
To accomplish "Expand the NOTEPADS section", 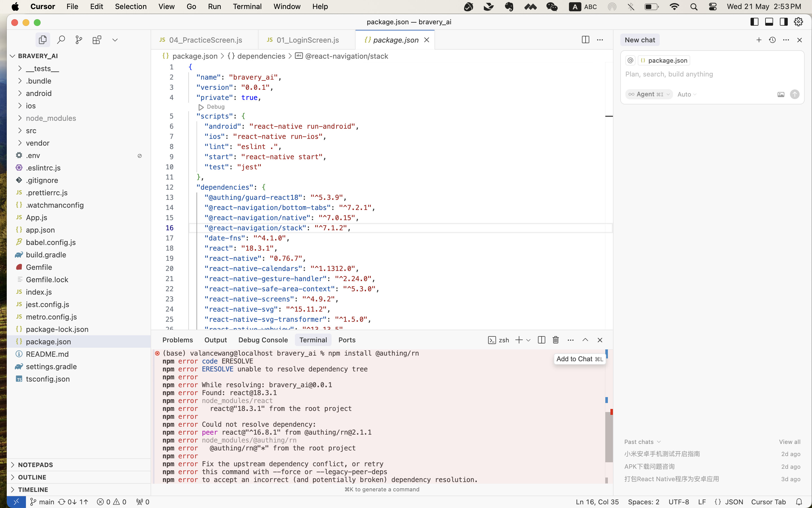I will pyautogui.click(x=78, y=465).
